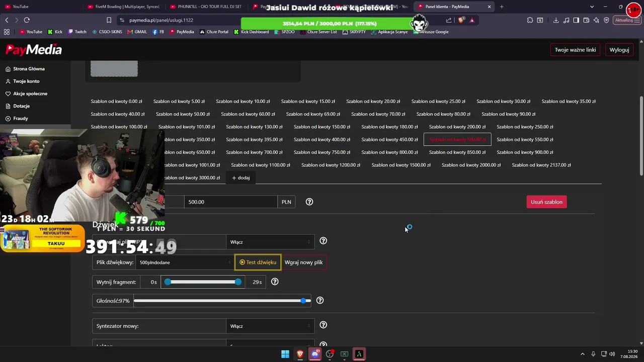Screen dimensions: 644x362
Task: Click the help icon next to Wytnij fragment
Action: coord(275,282)
